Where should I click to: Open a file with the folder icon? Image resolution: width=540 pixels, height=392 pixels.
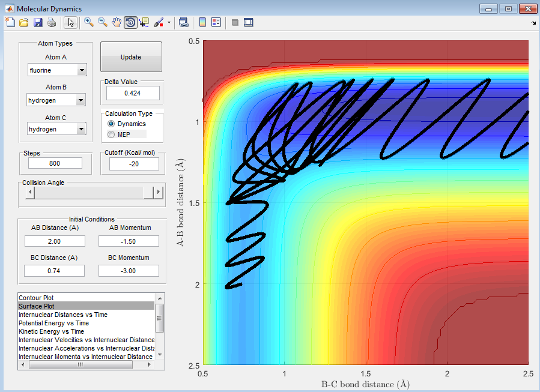click(23, 23)
